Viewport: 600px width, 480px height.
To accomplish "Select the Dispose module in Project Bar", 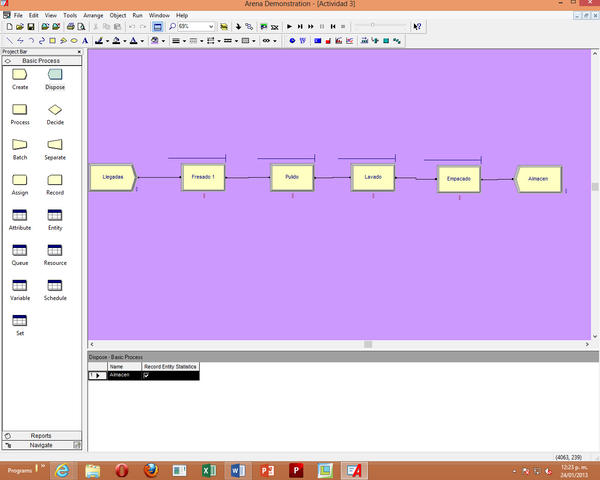I will pos(55,79).
